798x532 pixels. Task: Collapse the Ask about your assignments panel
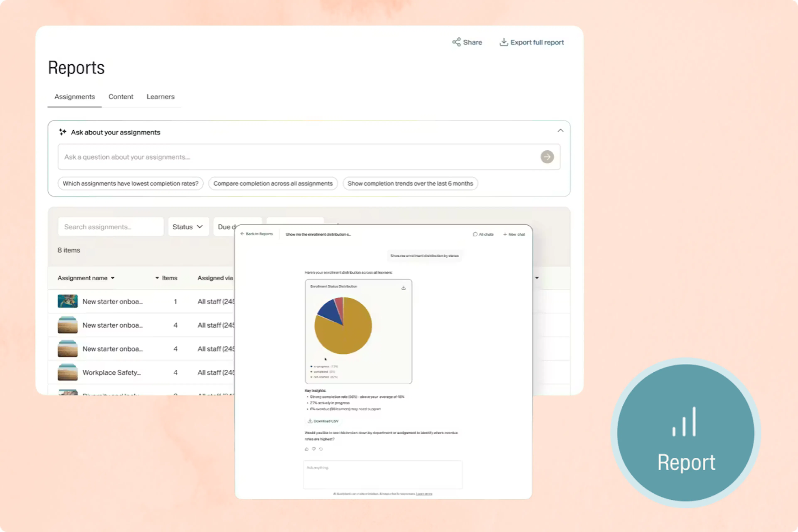[560, 131]
